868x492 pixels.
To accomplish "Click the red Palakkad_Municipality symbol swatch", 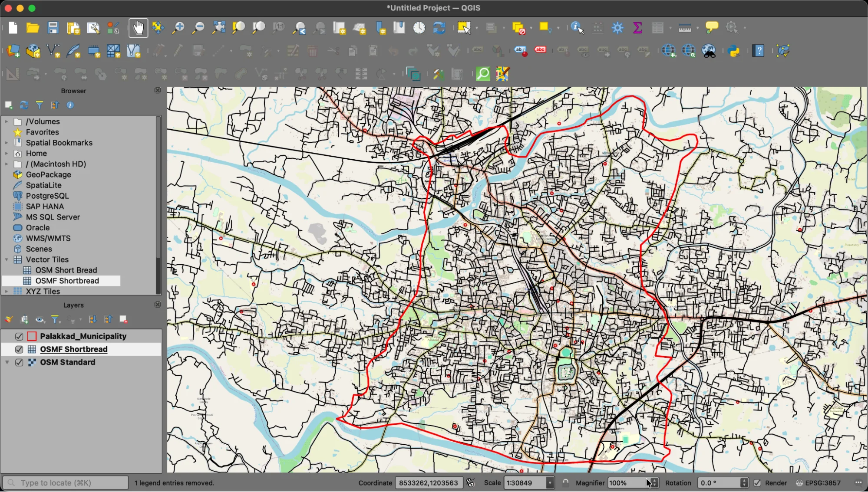I will 31,336.
